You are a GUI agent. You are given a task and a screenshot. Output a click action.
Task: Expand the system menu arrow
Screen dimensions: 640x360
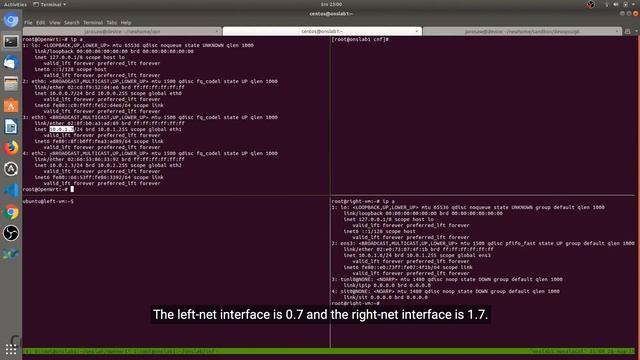click(634, 4)
